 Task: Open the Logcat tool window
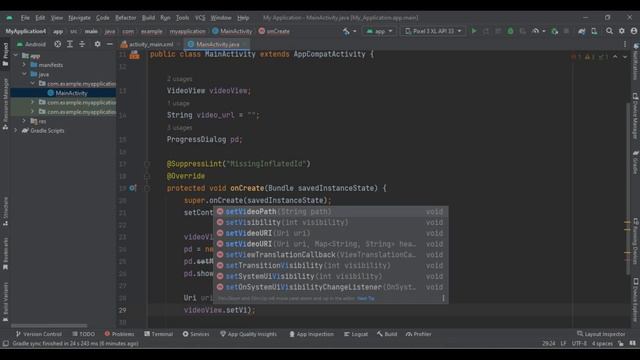click(356, 334)
